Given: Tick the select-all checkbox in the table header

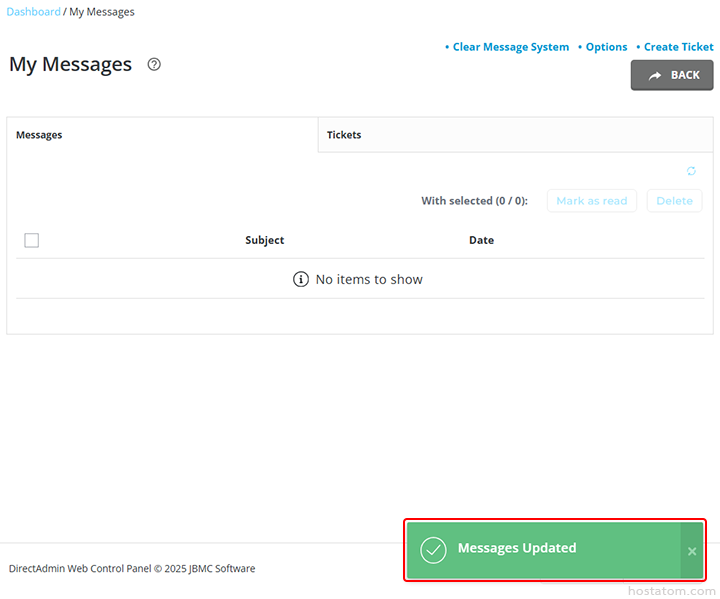Looking at the screenshot, I should 32,240.
